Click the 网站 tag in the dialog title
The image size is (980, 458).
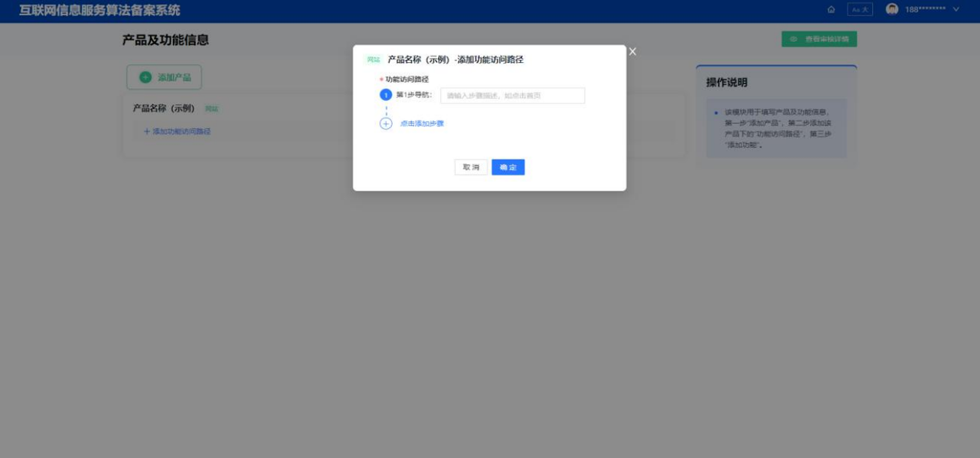(x=373, y=60)
